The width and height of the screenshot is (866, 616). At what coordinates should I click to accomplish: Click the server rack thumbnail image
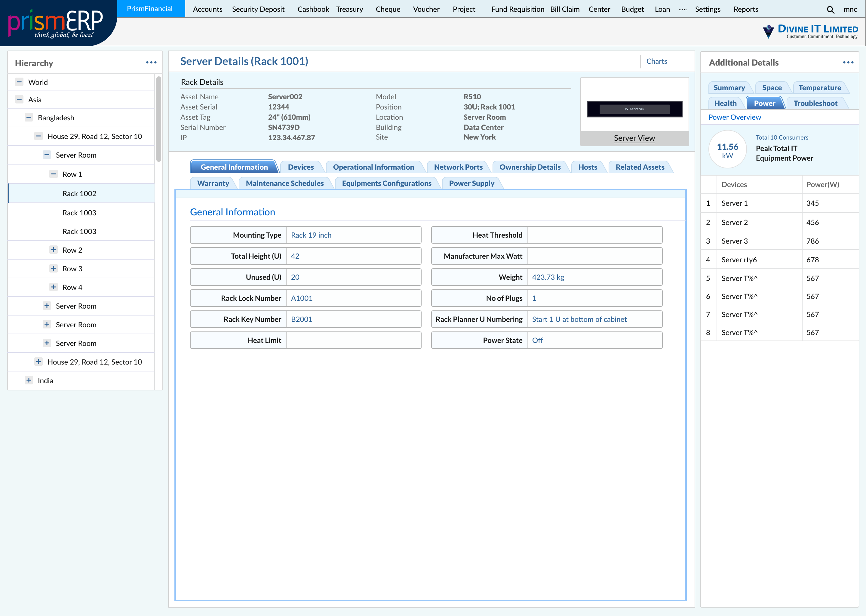[634, 109]
